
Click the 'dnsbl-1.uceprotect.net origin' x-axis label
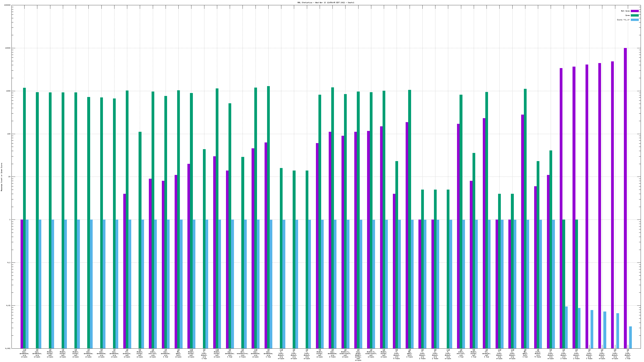[x=345, y=353]
